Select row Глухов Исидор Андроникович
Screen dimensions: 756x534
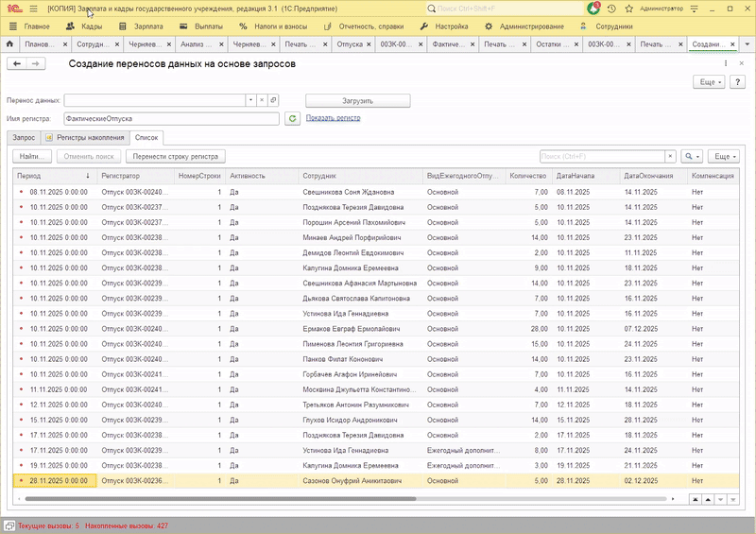coord(376,421)
